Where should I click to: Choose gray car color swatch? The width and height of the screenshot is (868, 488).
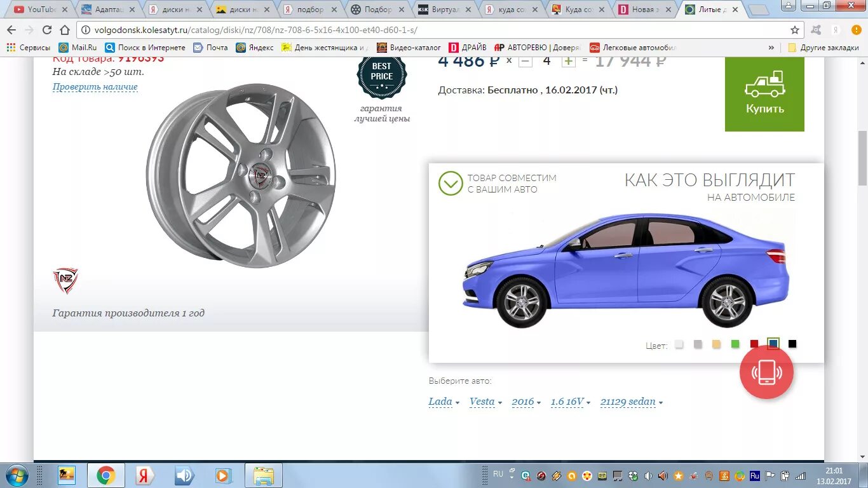[x=698, y=344]
